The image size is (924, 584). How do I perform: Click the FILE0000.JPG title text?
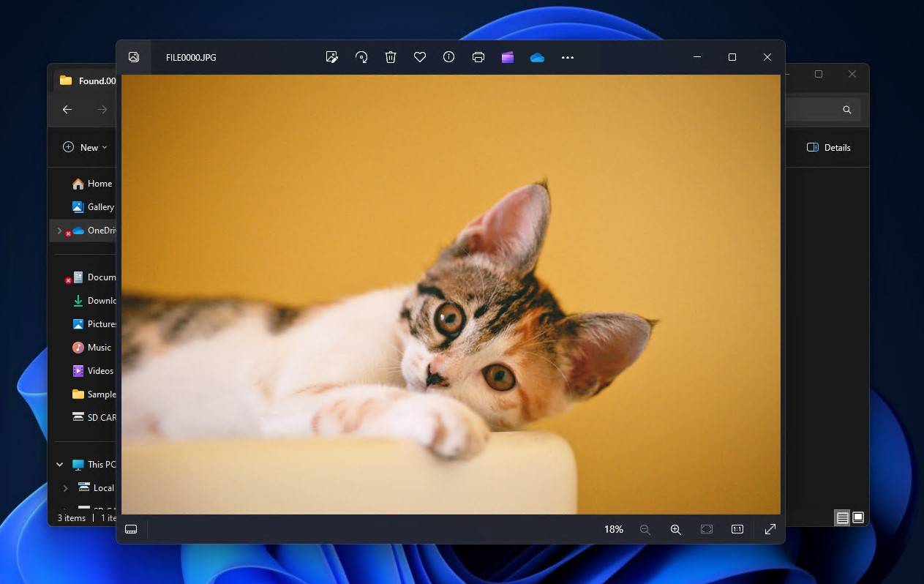pos(191,57)
